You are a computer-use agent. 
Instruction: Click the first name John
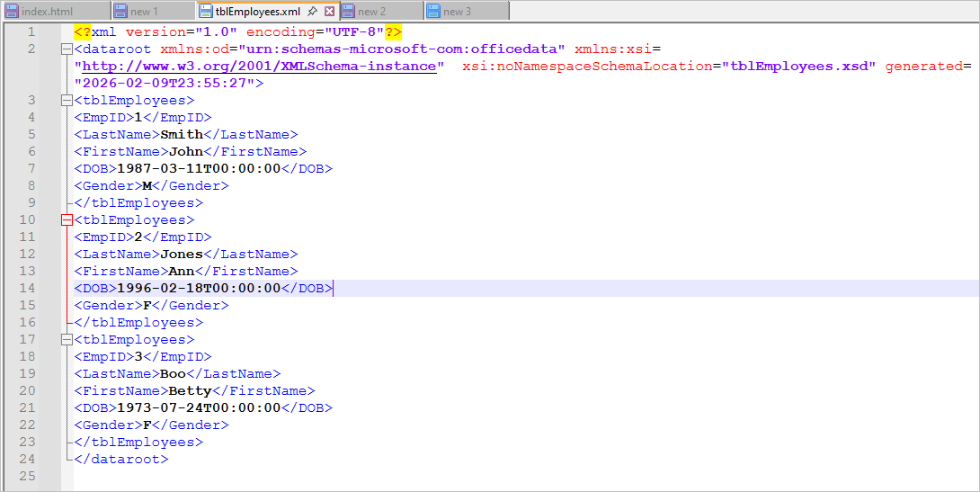(186, 151)
